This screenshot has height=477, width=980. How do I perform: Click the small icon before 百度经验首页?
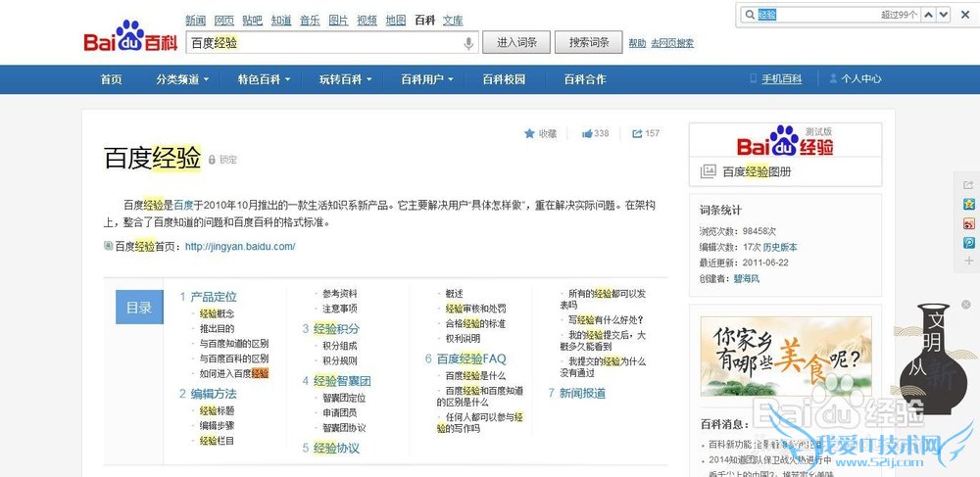[108, 246]
